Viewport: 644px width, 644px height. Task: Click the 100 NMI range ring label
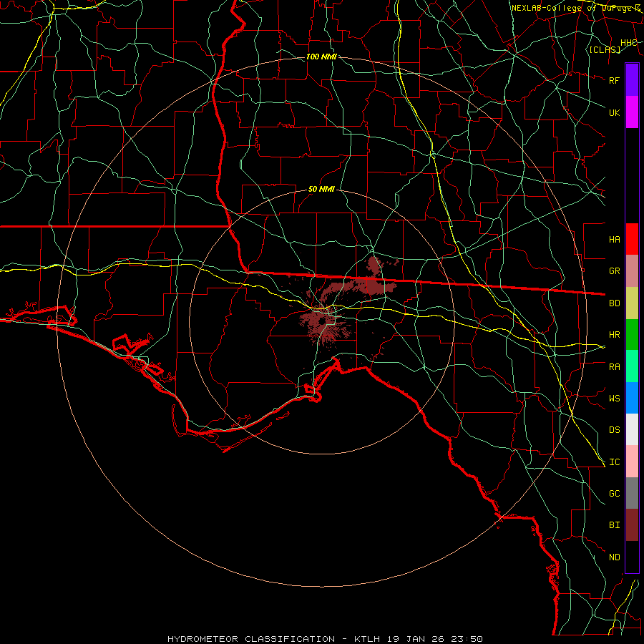click(x=321, y=57)
